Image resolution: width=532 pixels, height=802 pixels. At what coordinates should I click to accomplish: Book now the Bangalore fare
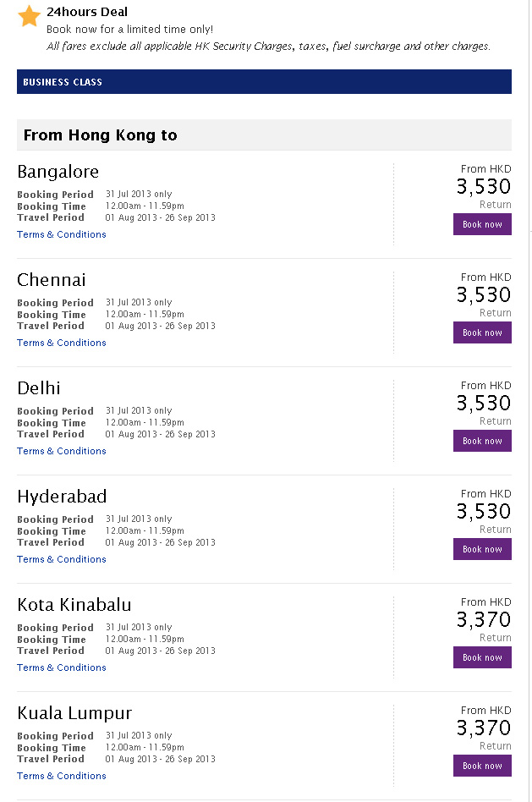coord(482,224)
